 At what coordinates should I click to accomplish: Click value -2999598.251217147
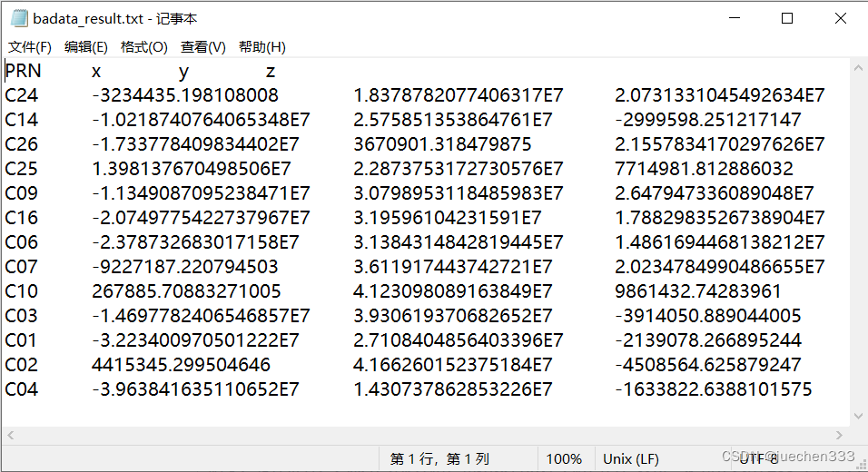tap(708, 120)
